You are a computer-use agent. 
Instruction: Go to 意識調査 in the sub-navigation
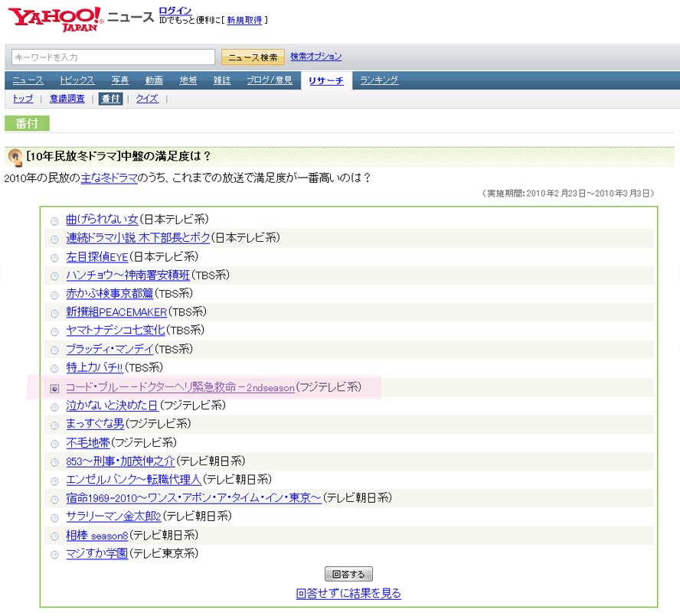tap(67, 99)
